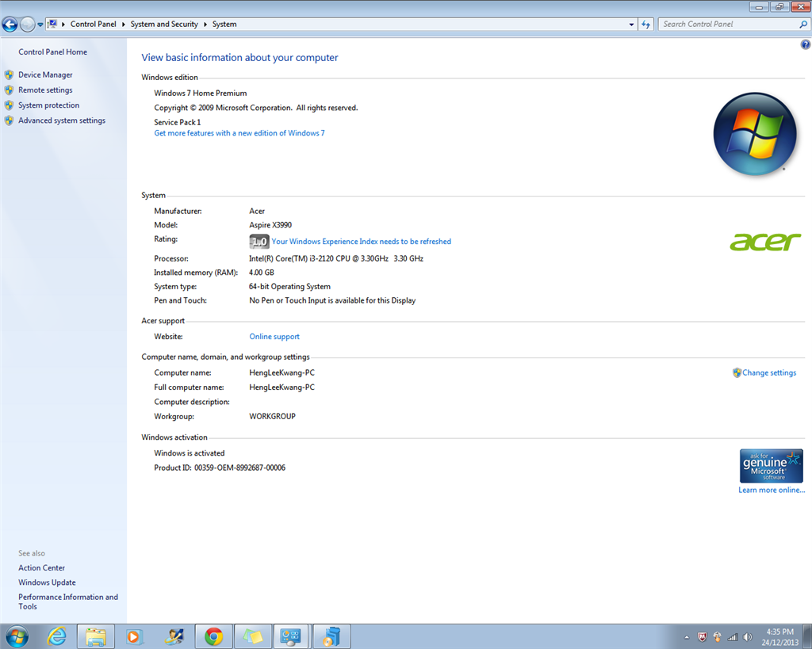This screenshot has height=649, width=812.
Task: Open the taskbar app right of Media Player
Action: pyautogui.click(x=174, y=636)
